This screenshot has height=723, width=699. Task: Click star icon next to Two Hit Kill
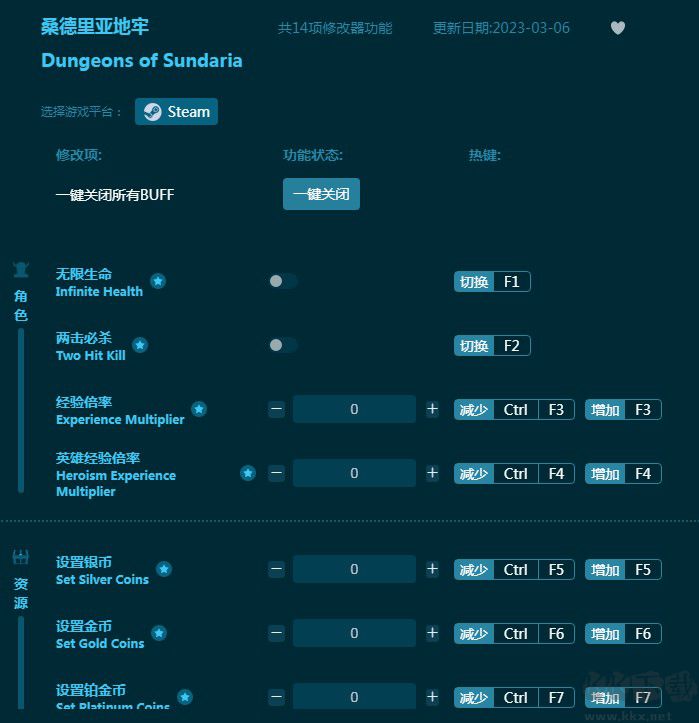pyautogui.click(x=140, y=345)
